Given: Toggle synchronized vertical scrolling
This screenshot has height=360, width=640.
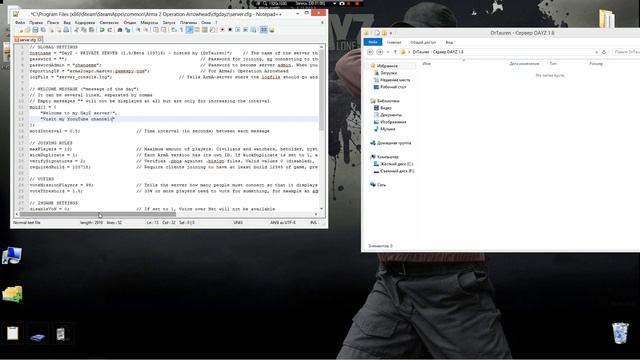Looking at the screenshot, I should pos(156,30).
